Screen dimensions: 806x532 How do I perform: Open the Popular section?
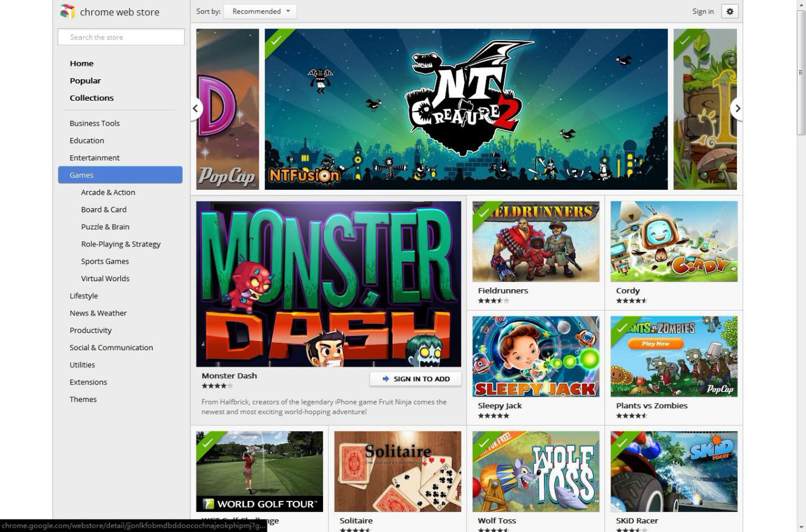[x=85, y=81]
